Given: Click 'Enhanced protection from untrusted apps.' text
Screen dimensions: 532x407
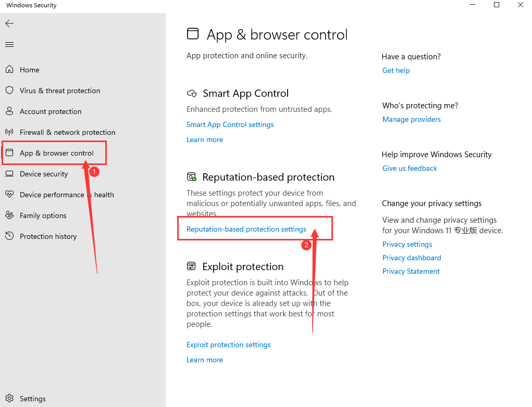Looking at the screenshot, I should pos(259,109).
